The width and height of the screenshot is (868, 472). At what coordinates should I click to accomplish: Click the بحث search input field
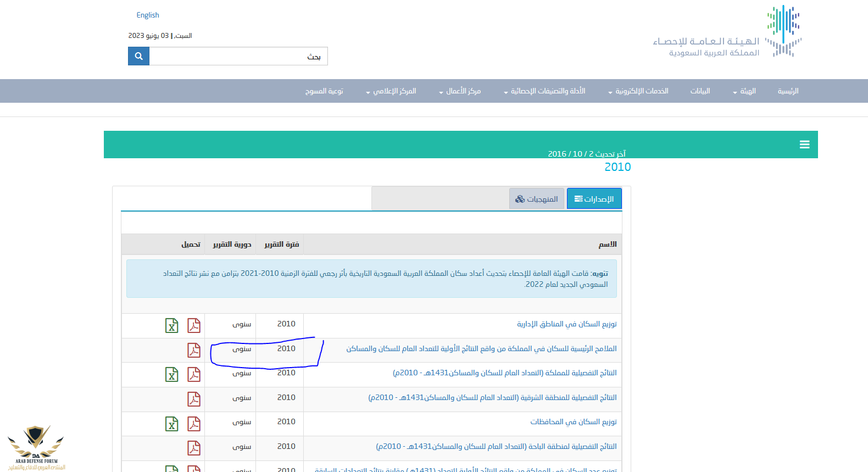tap(238, 56)
